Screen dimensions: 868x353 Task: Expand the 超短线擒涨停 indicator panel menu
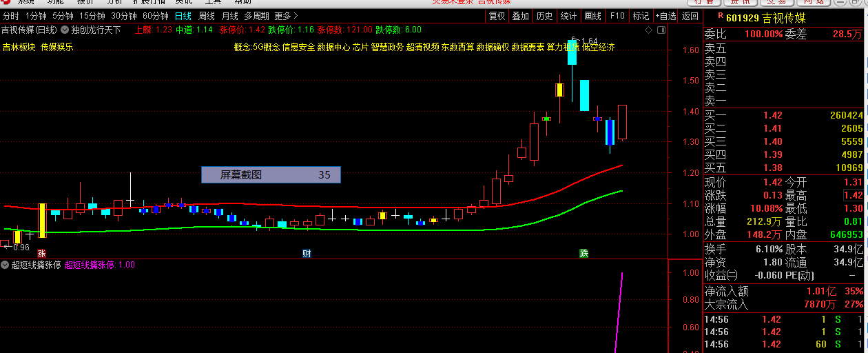5,265
